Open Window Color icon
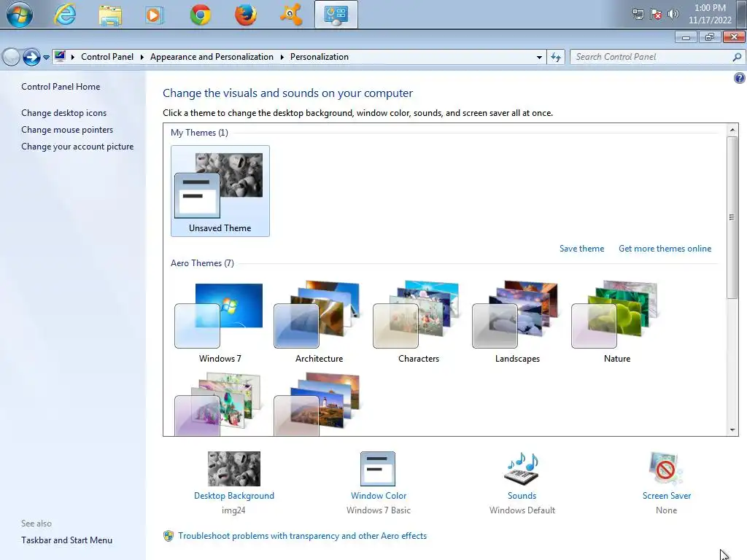 click(378, 469)
